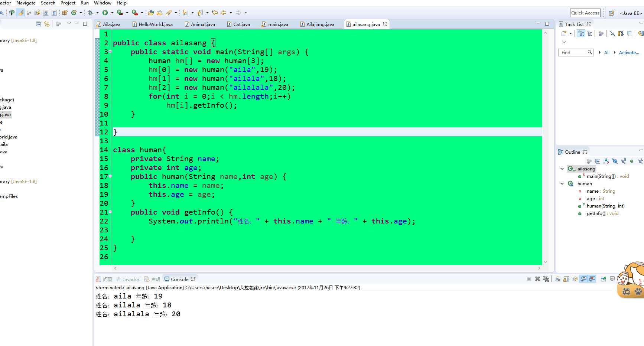Expand the All filter arrow in Task List

[600, 52]
